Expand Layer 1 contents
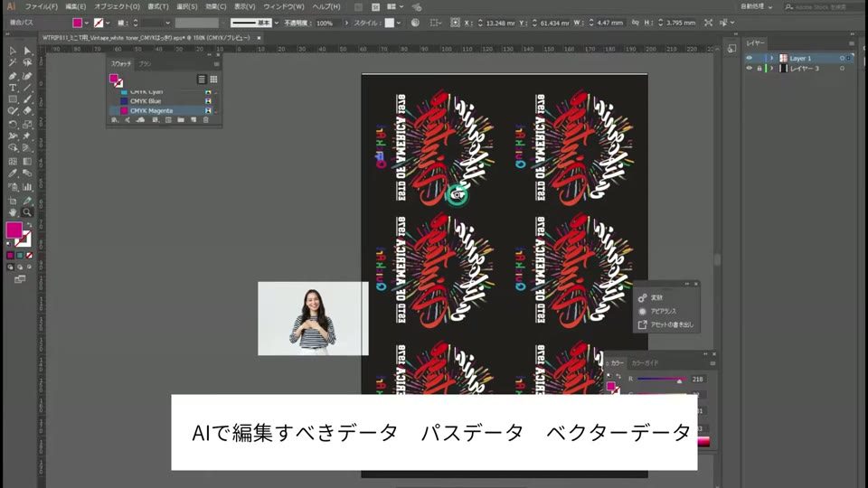The image size is (868, 488). (x=771, y=58)
